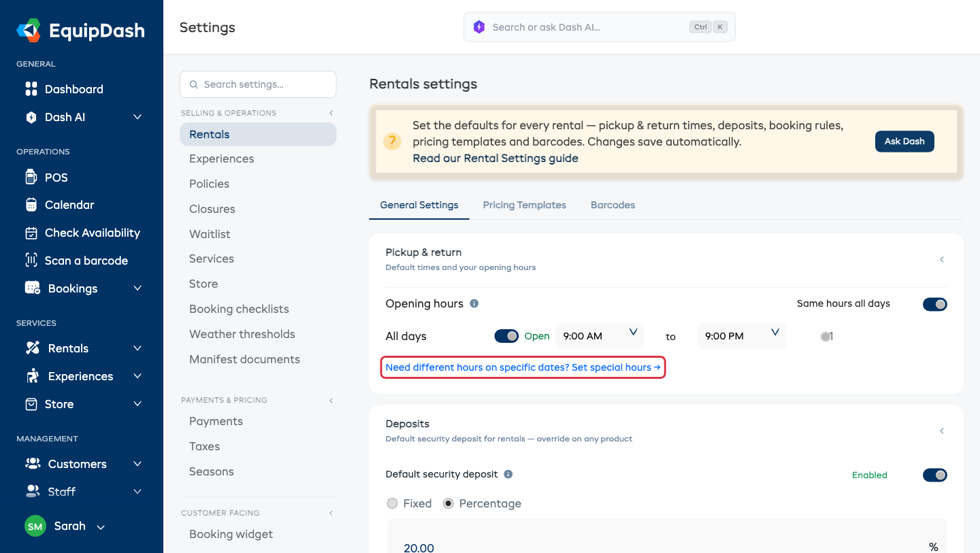
Task: Click the Scan a barcode icon
Action: tap(31, 261)
